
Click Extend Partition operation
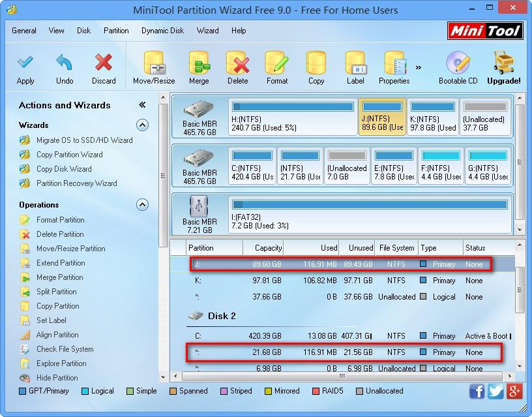61,263
